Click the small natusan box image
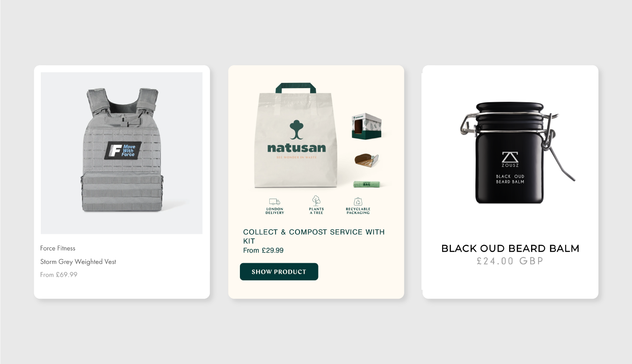This screenshot has height=364, width=632. point(367,126)
